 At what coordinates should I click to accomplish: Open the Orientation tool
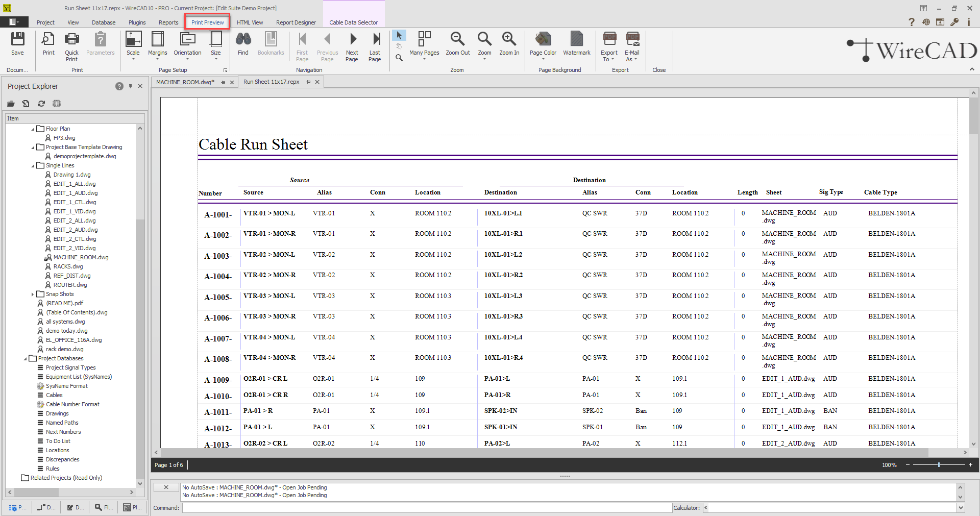(187, 45)
